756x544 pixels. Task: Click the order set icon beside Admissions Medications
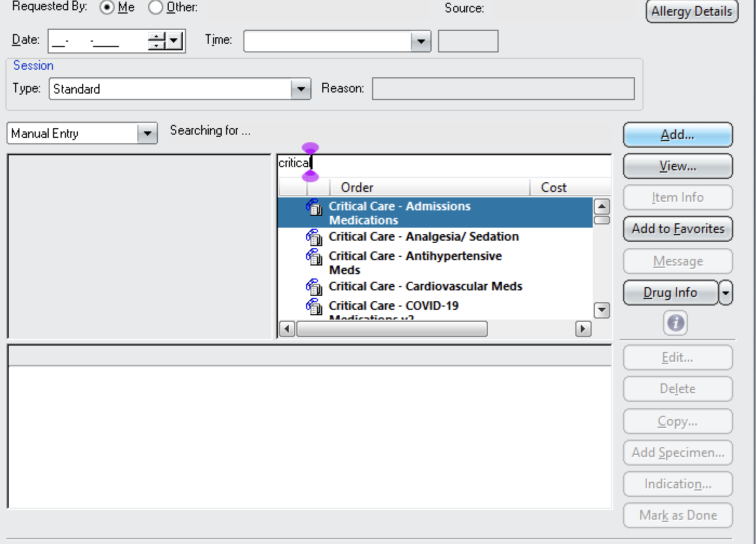tap(314, 207)
